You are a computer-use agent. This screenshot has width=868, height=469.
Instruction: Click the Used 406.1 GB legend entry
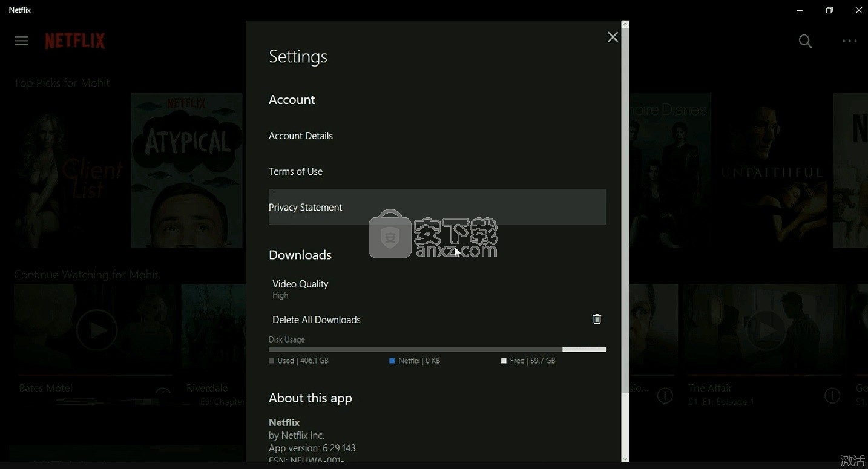pos(299,361)
